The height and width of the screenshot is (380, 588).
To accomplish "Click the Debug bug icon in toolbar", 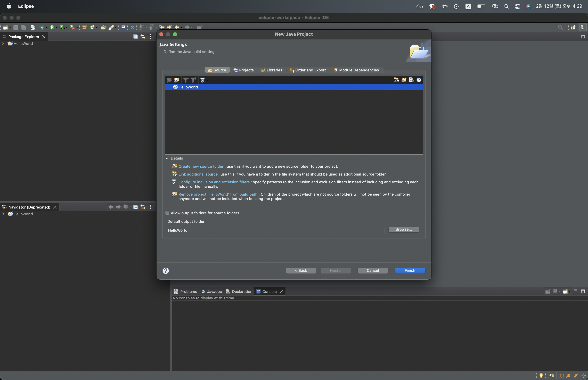I will pos(42,27).
